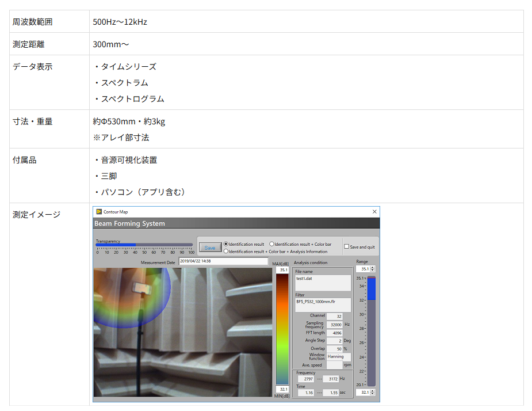Image resolution: width=532 pixels, height=411 pixels.
Task: Select the 'Identification result' radio option
Action: point(226,244)
